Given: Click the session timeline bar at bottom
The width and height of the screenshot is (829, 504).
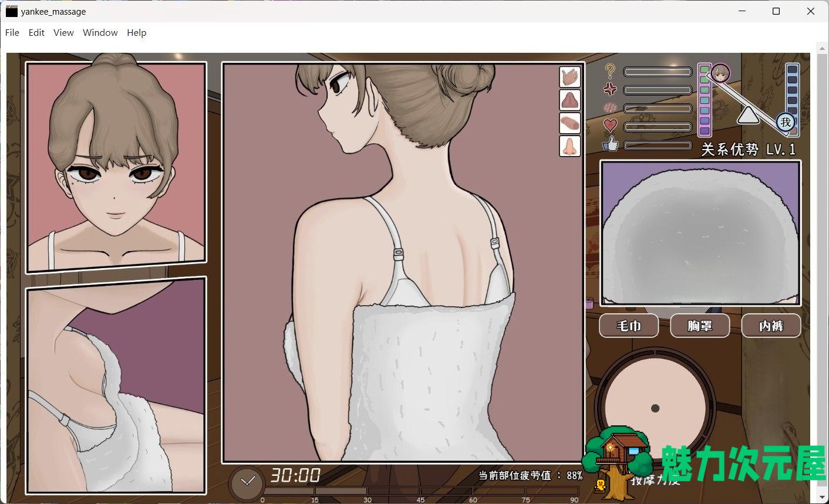Looking at the screenshot, I should (x=420, y=491).
